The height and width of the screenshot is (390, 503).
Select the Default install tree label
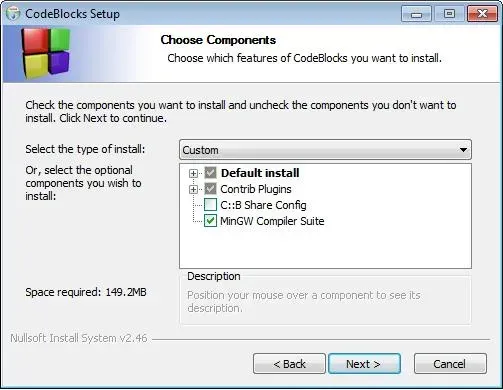260,173
